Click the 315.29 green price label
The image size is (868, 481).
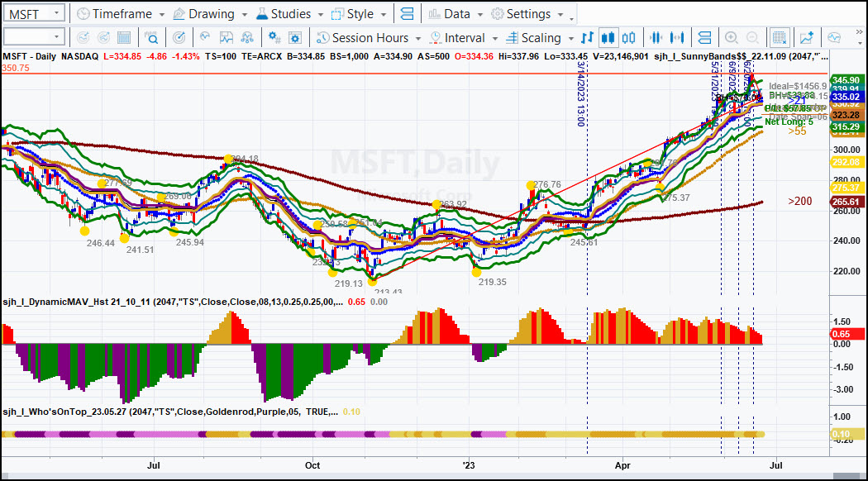846,126
